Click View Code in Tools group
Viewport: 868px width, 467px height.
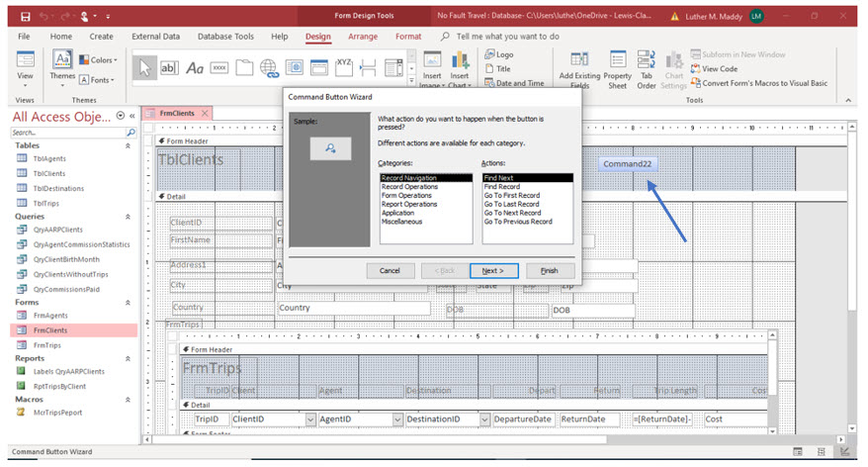pos(714,68)
